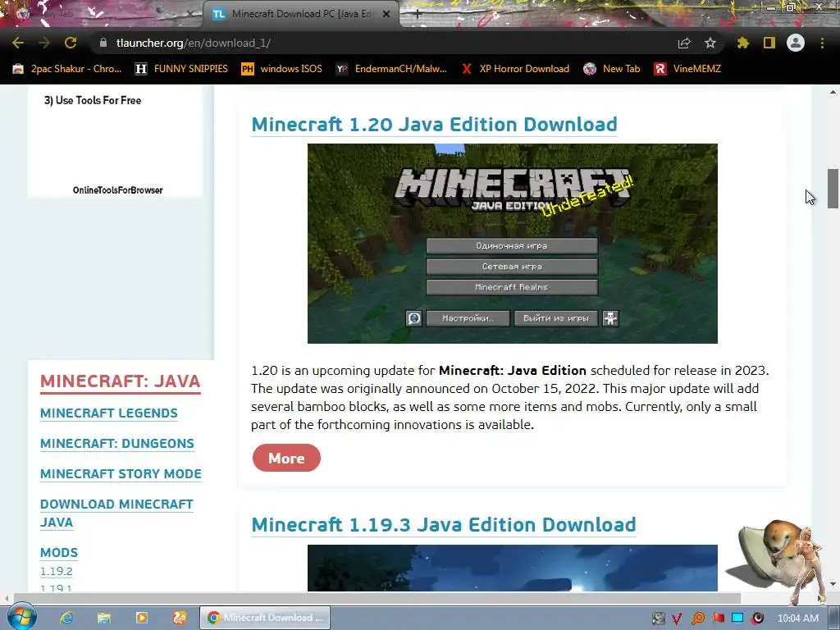Screen dimensions: 840x630
Task: Click the scrollbar up arrow
Action: 833,92
